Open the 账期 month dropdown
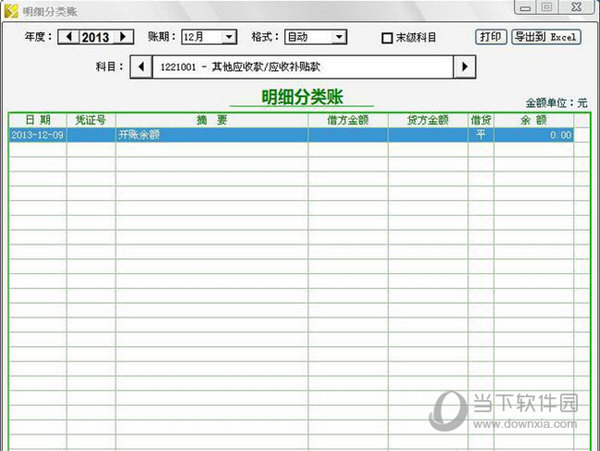Image resolution: width=600 pixels, height=451 pixels. 229,37
